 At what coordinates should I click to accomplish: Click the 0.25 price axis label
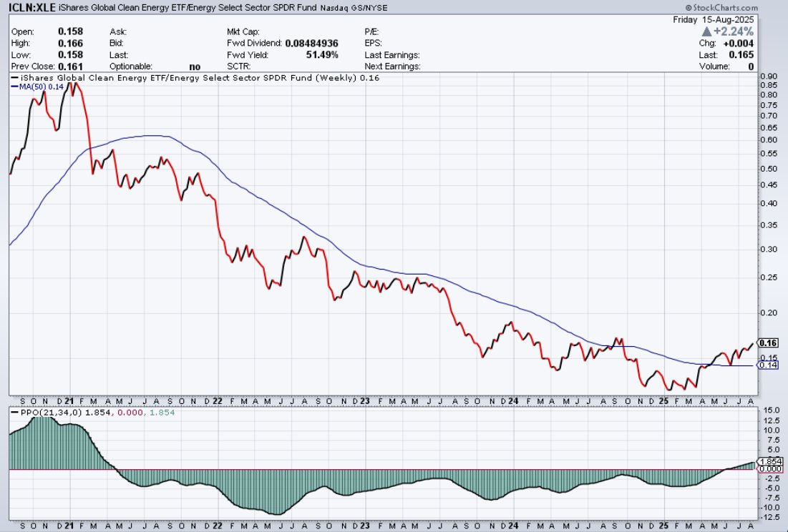point(769,277)
